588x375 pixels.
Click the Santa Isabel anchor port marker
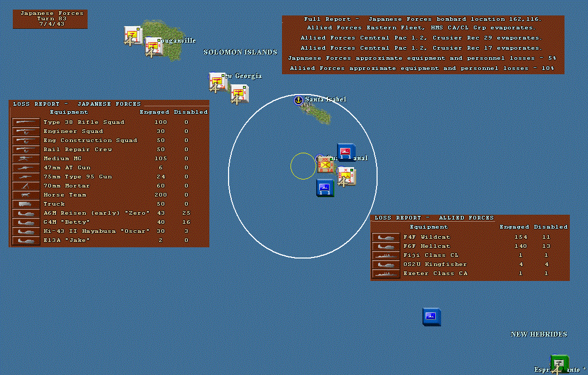(298, 100)
